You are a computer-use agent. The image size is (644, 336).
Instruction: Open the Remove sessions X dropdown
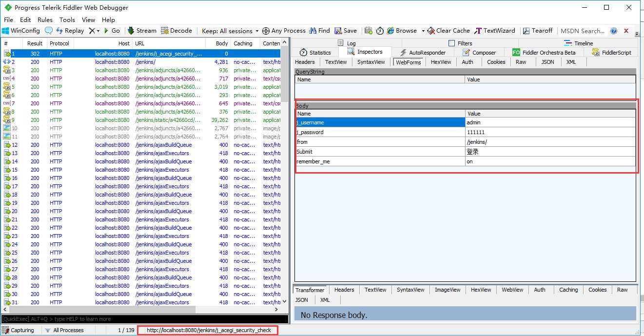click(x=94, y=30)
